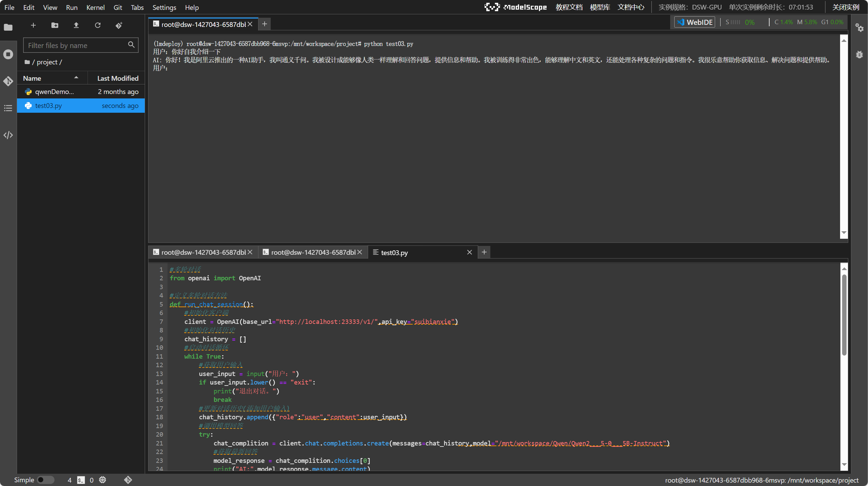The height and width of the screenshot is (486, 868).
Task: Open the table of contents panel
Action: tap(8, 108)
